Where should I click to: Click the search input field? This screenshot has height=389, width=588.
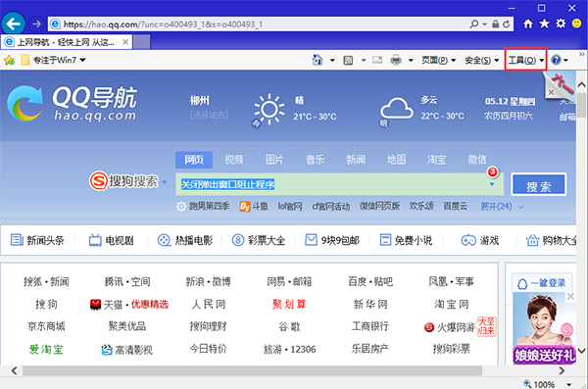point(339,184)
